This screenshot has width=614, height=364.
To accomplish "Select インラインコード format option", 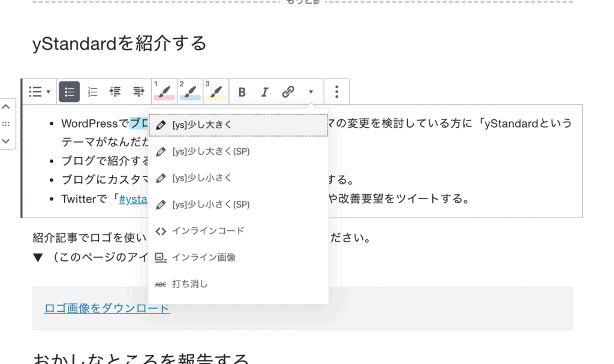I will pyautogui.click(x=238, y=231).
